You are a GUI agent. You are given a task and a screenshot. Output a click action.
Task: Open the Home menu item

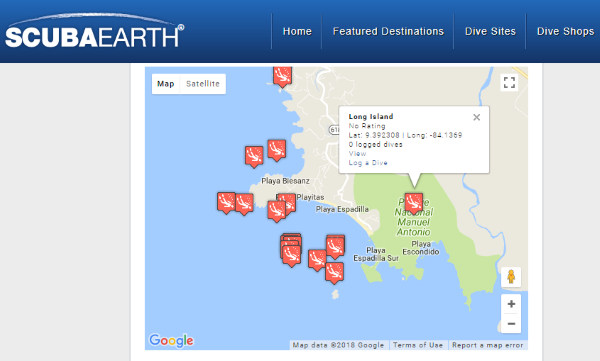(297, 31)
